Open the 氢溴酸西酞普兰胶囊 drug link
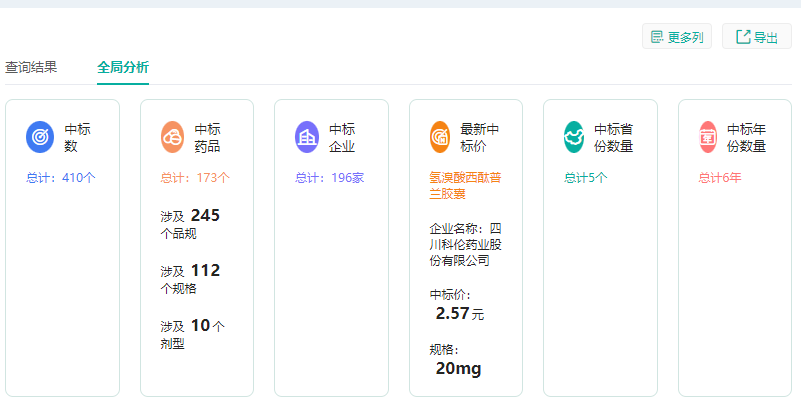801x410 pixels. [465, 185]
